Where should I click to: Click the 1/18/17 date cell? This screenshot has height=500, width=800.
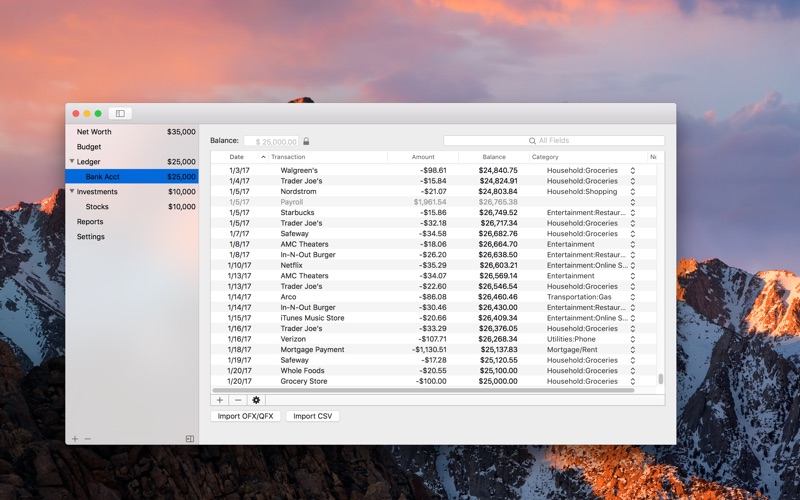click(x=239, y=349)
